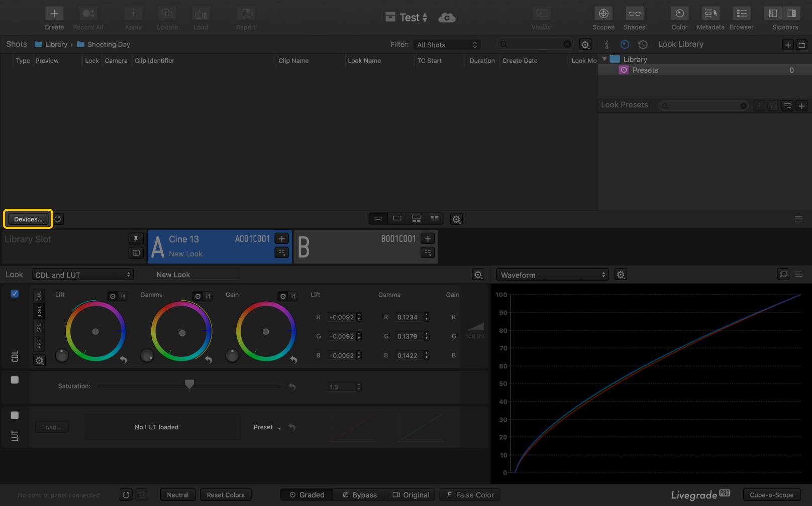Open the Shades glasses icon
Image resolution: width=812 pixels, height=506 pixels.
pyautogui.click(x=634, y=14)
